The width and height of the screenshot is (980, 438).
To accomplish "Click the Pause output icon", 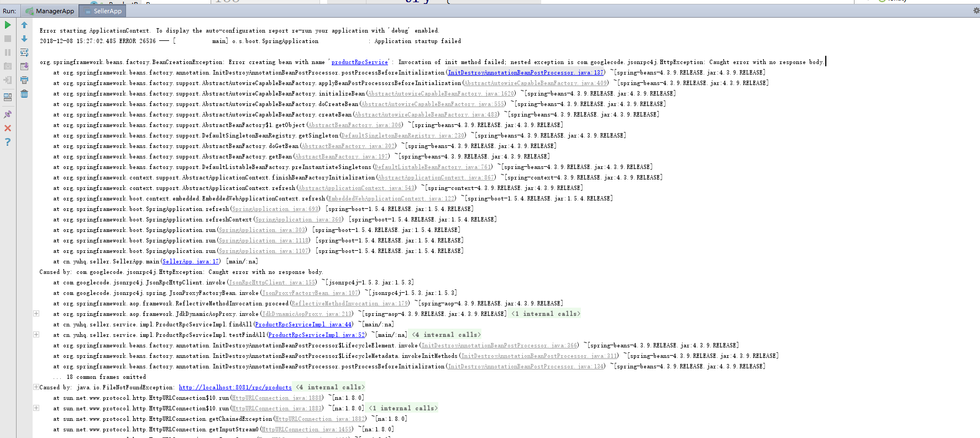I will coord(8,52).
